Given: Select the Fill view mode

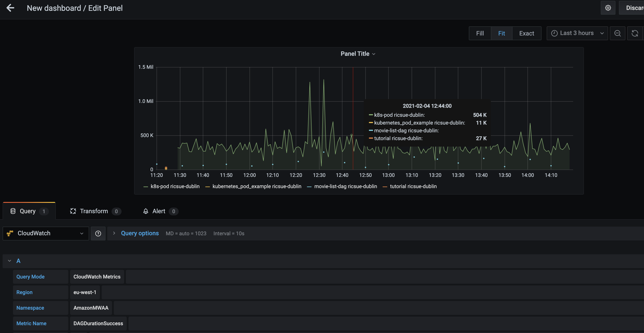Looking at the screenshot, I should click(x=479, y=33).
